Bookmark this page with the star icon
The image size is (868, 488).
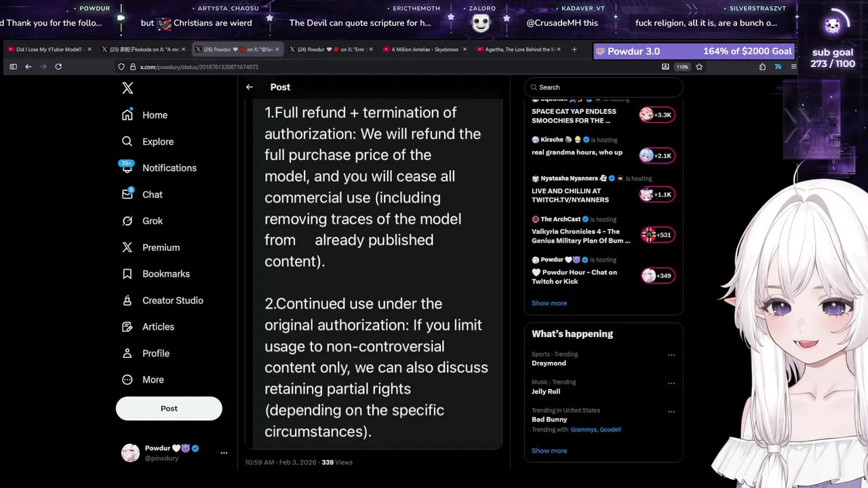coord(699,66)
